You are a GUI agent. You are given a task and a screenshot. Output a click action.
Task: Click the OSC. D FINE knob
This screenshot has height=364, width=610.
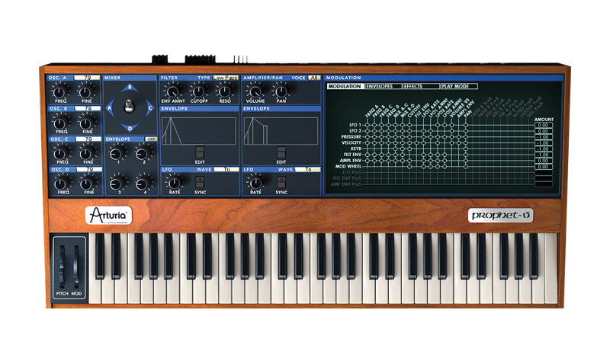click(x=87, y=184)
